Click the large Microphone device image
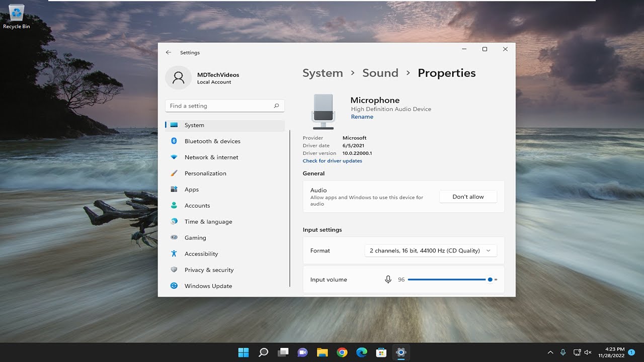Screen dimensions: 644x362 click(323, 112)
